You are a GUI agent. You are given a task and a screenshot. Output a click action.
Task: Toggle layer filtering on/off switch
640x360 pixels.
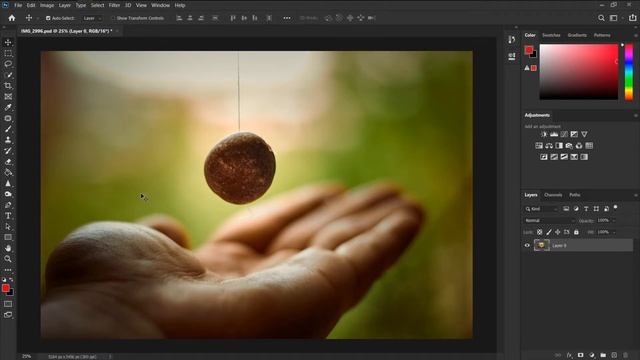click(x=616, y=208)
